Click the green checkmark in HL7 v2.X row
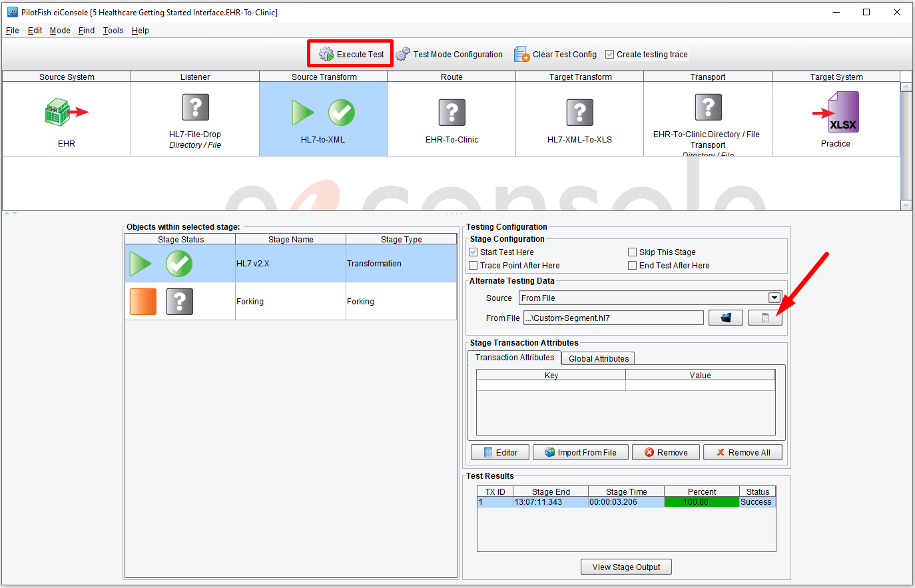The width and height of the screenshot is (915, 588). pos(179,264)
